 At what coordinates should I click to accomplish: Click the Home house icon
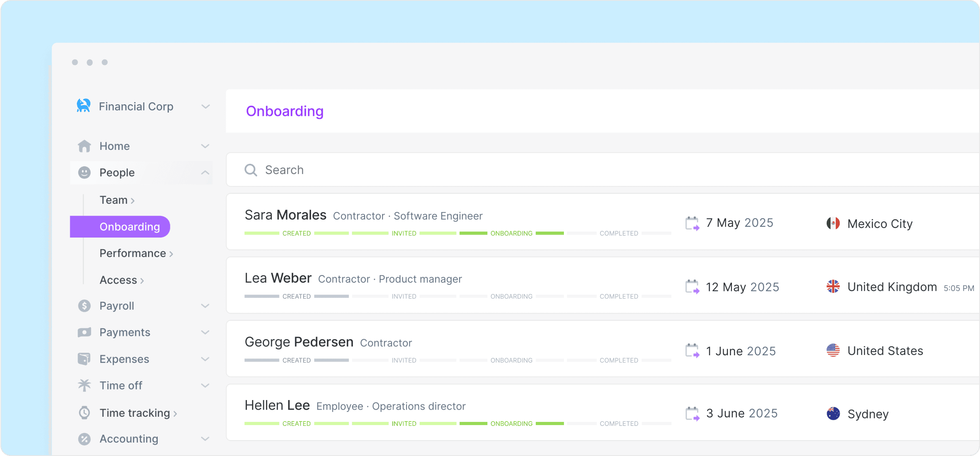(84, 146)
